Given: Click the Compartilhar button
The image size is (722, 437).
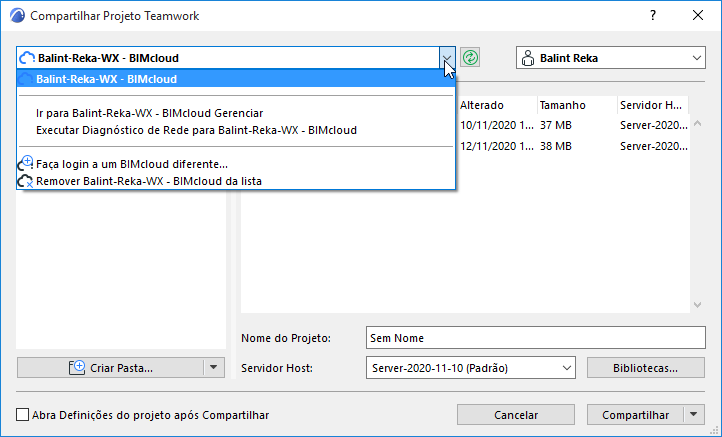Looking at the screenshot, I should 635,414.
